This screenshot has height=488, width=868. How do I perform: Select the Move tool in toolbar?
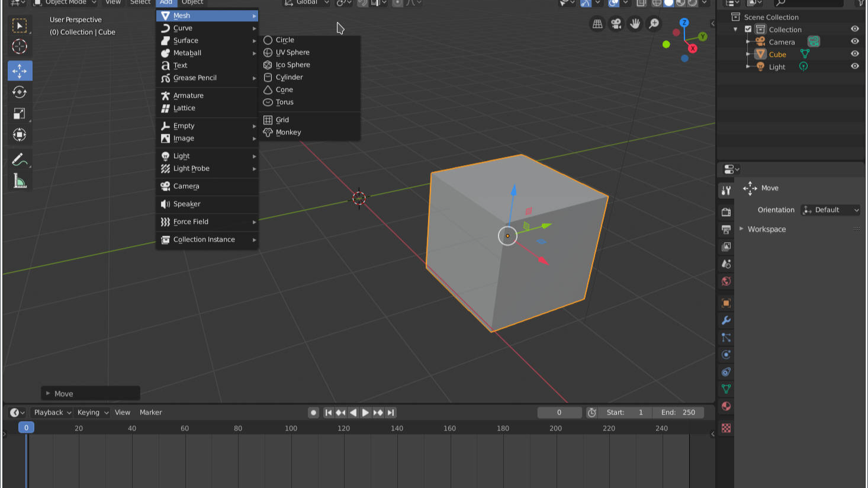tap(20, 70)
